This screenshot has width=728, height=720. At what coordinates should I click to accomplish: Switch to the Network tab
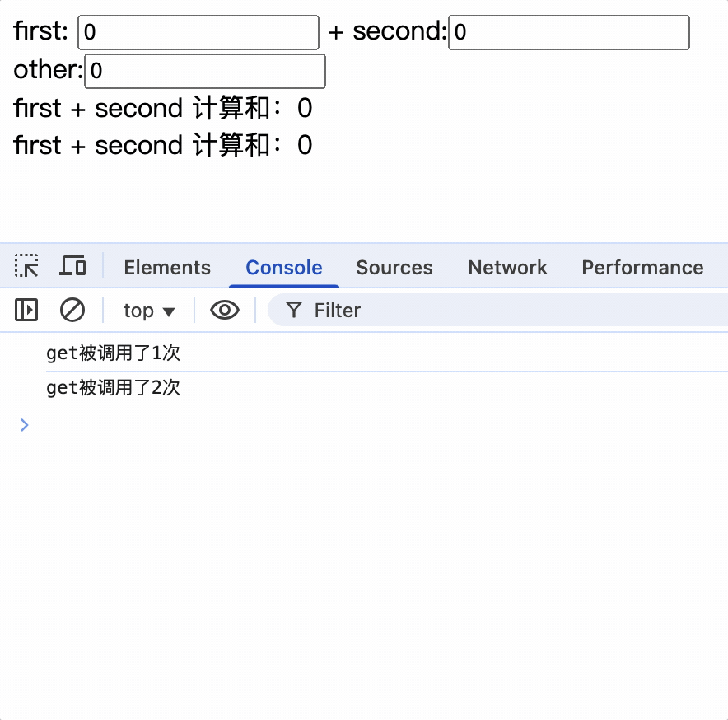pyautogui.click(x=507, y=268)
